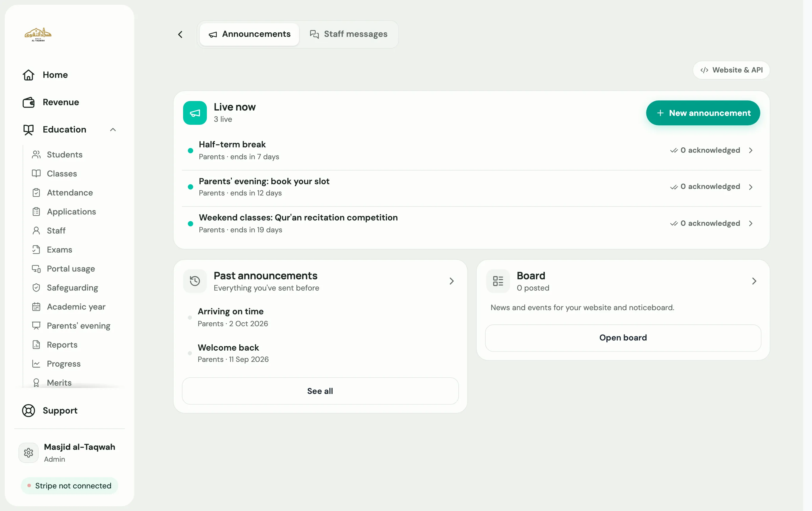This screenshot has width=812, height=511.
Task: Go back using the left arrow
Action: click(x=180, y=34)
